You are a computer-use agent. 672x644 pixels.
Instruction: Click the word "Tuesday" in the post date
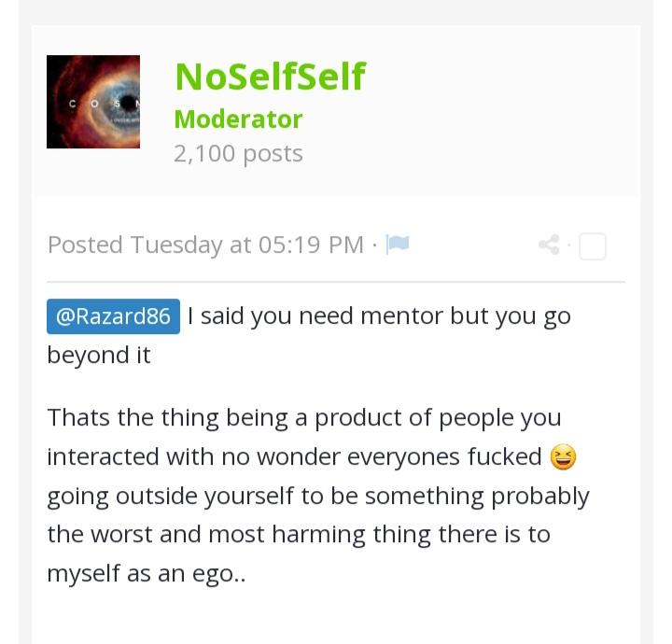point(176,245)
